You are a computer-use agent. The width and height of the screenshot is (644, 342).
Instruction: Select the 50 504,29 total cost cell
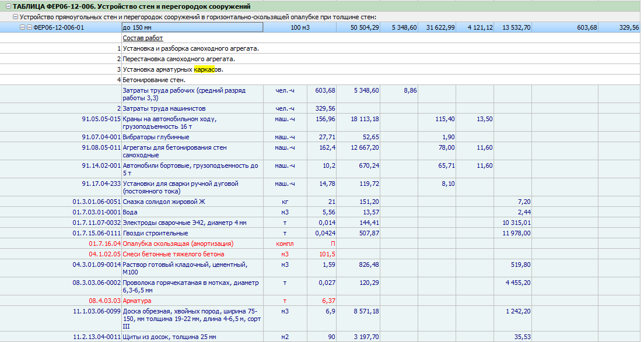[x=358, y=27]
